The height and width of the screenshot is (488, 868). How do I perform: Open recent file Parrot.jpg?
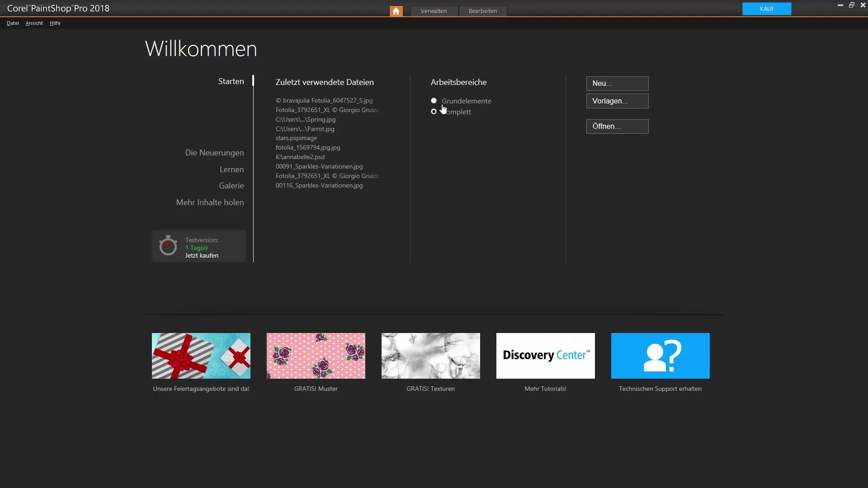tap(305, 129)
